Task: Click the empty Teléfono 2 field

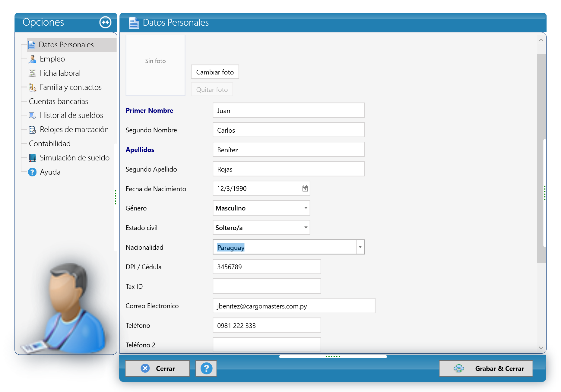Action: click(267, 345)
